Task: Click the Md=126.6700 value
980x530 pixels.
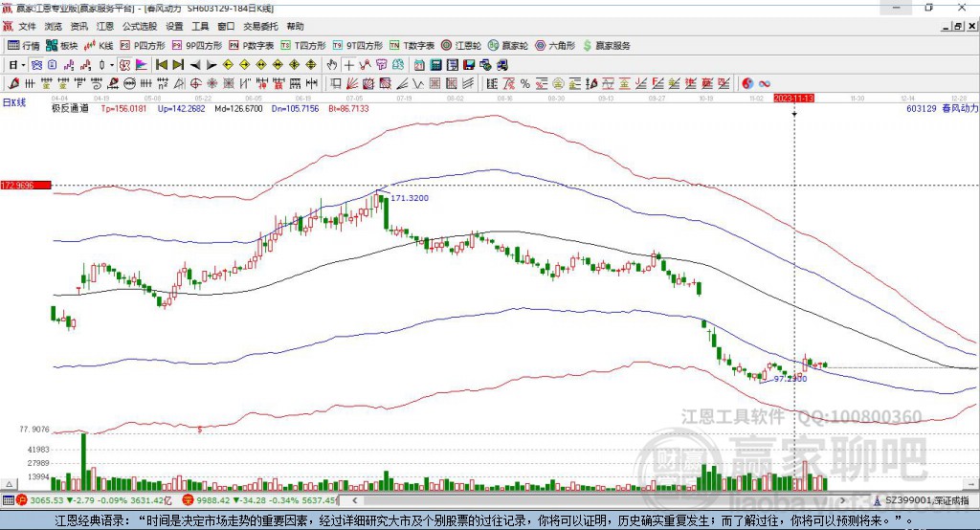Action: pos(238,108)
